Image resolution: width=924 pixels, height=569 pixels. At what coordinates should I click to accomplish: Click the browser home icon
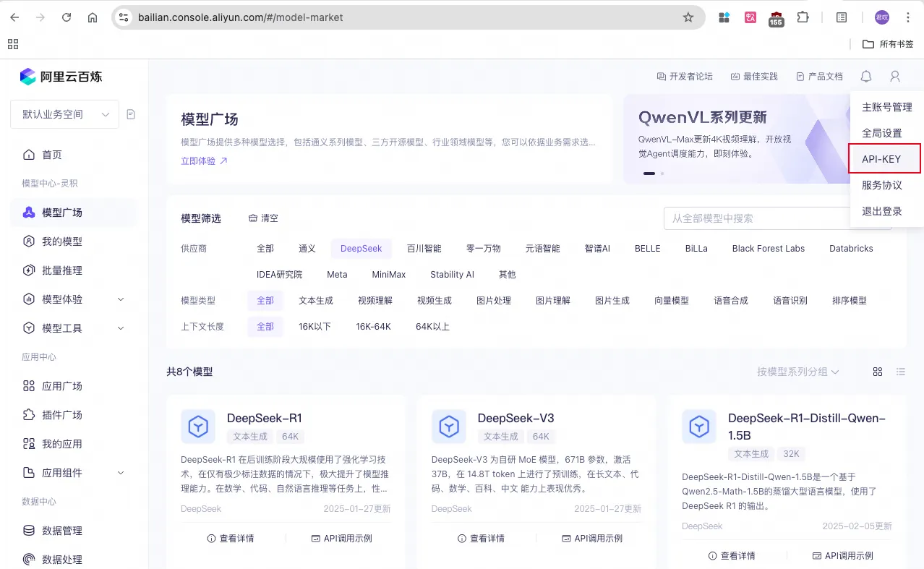click(x=93, y=17)
